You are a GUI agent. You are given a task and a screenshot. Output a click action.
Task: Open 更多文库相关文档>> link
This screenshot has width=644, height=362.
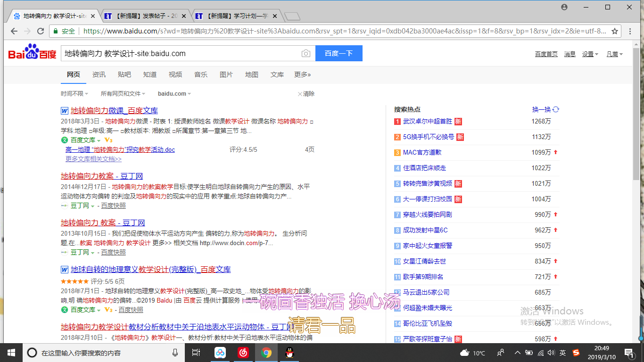tap(93, 159)
